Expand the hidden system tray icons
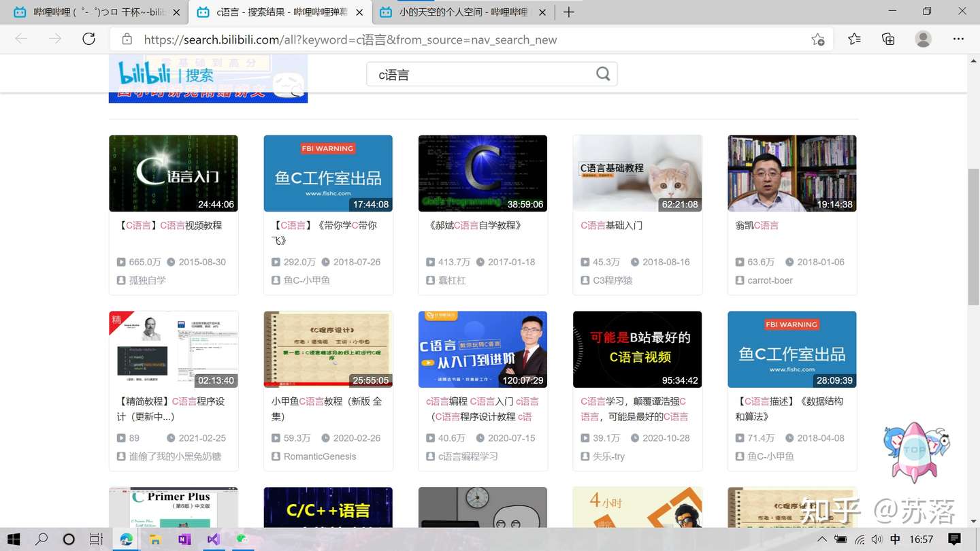Image resolution: width=980 pixels, height=551 pixels. point(822,539)
